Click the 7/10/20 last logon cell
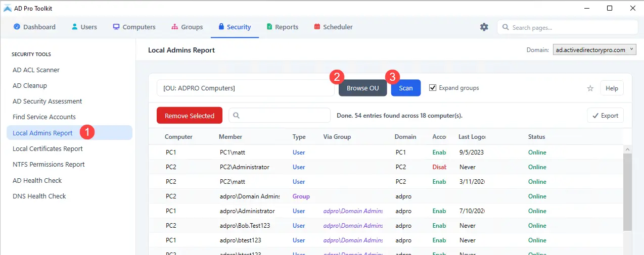The image size is (644, 255). click(472, 211)
